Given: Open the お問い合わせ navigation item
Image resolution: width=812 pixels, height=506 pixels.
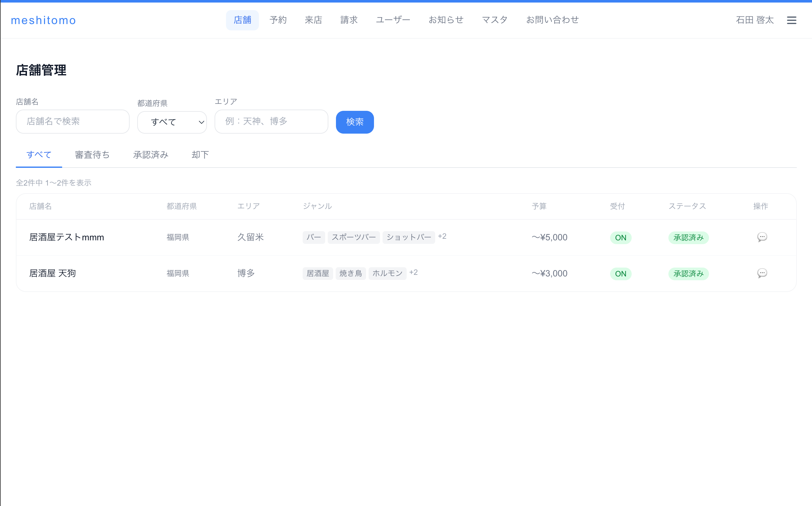Looking at the screenshot, I should tap(552, 20).
